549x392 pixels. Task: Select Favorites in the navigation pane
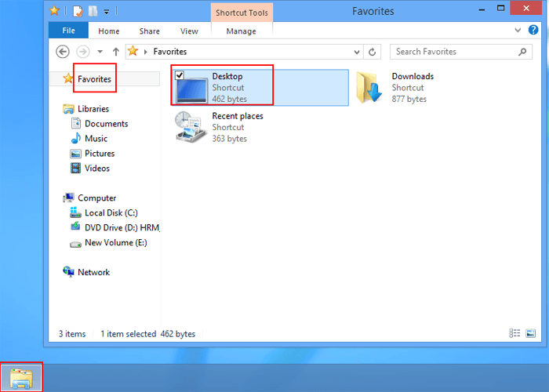[94, 79]
